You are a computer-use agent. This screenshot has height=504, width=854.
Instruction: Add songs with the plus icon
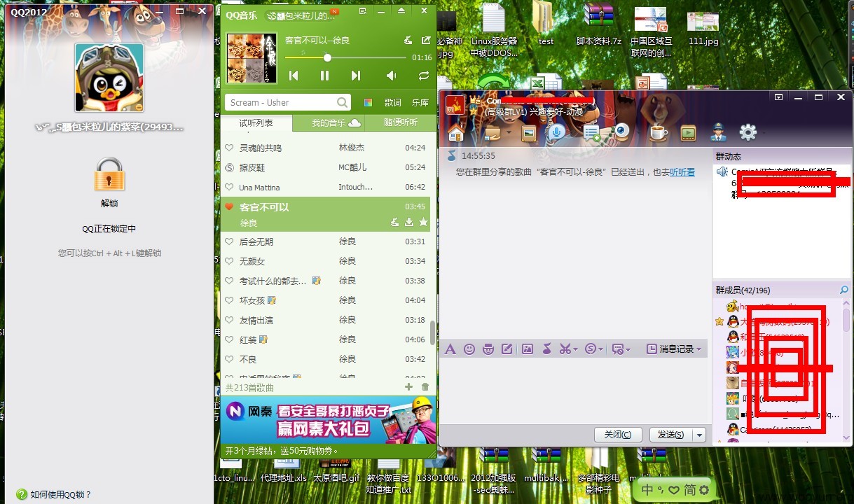(409, 387)
